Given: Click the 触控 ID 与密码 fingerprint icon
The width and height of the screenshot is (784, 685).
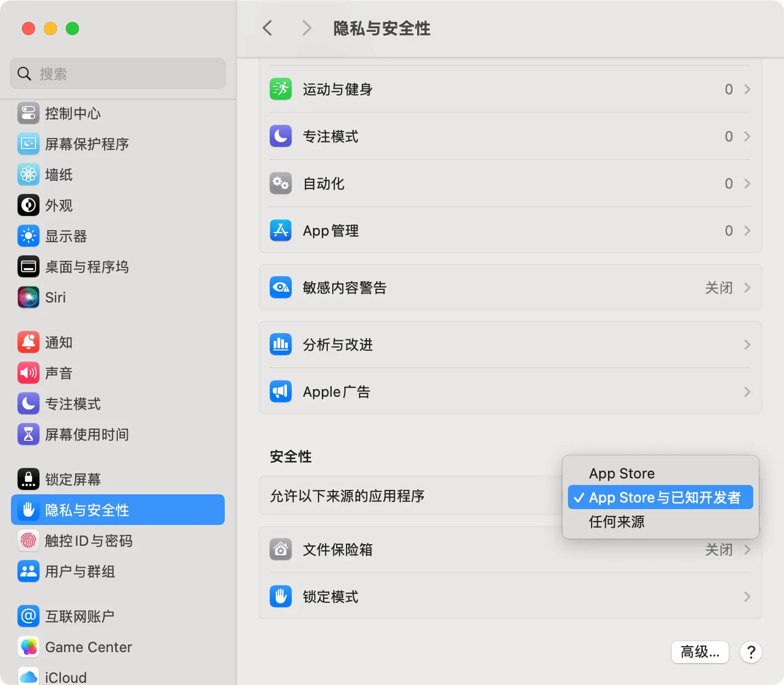Looking at the screenshot, I should coord(28,541).
